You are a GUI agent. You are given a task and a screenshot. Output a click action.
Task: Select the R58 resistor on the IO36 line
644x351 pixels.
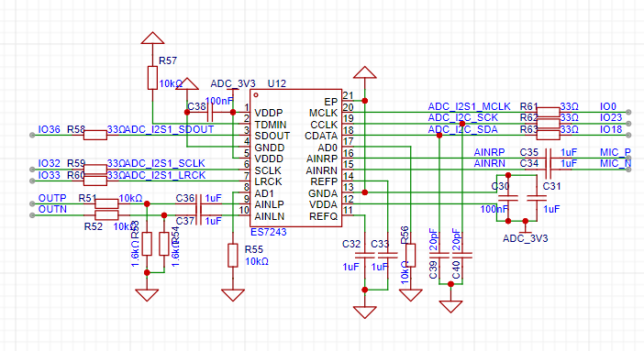click(x=95, y=135)
